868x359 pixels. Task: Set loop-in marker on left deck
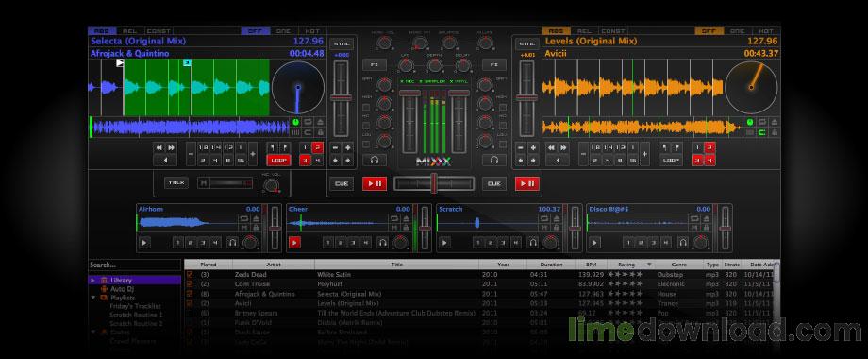click(x=273, y=147)
